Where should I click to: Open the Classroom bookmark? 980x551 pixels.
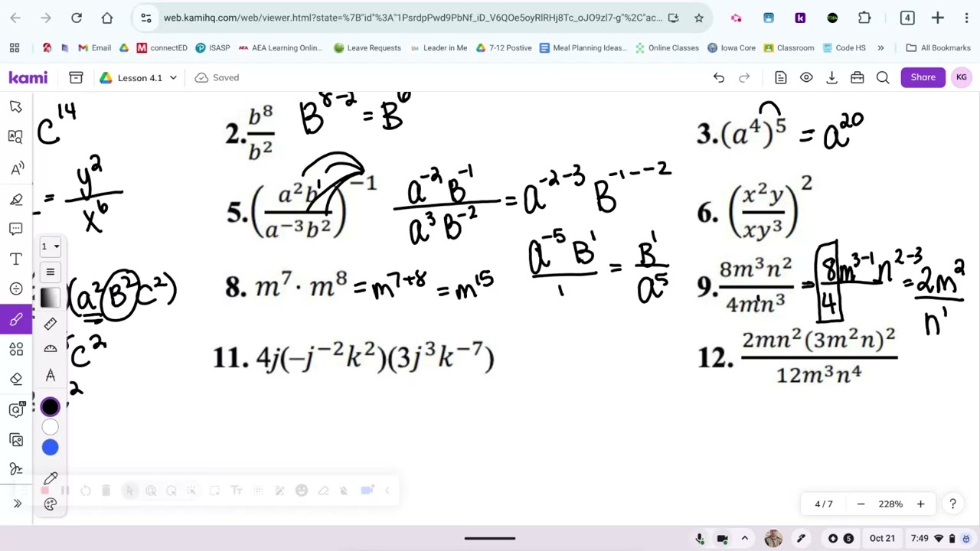click(789, 47)
